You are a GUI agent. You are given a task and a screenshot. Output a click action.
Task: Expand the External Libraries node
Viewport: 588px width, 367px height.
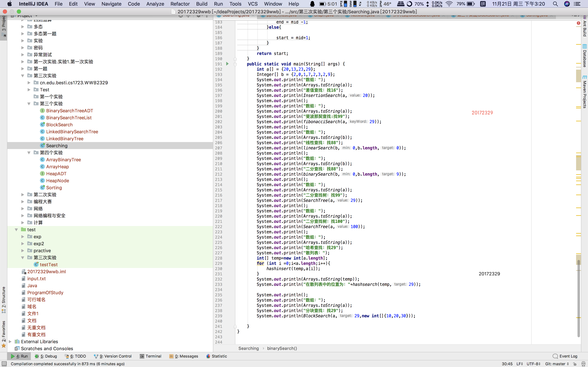click(10, 341)
